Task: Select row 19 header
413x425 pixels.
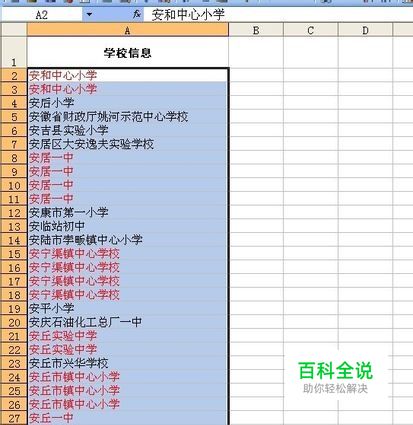Action: (x=13, y=308)
